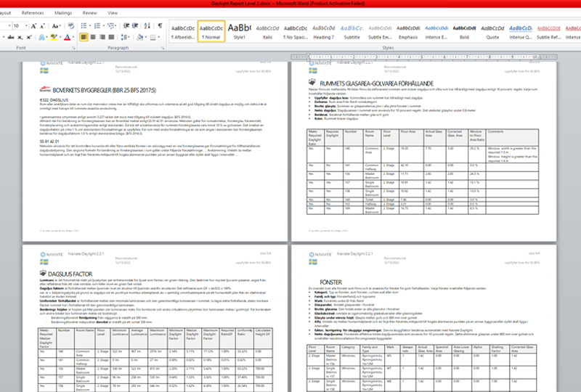581x392 pixels.
Task: Sort the selected text
Action: (147, 26)
